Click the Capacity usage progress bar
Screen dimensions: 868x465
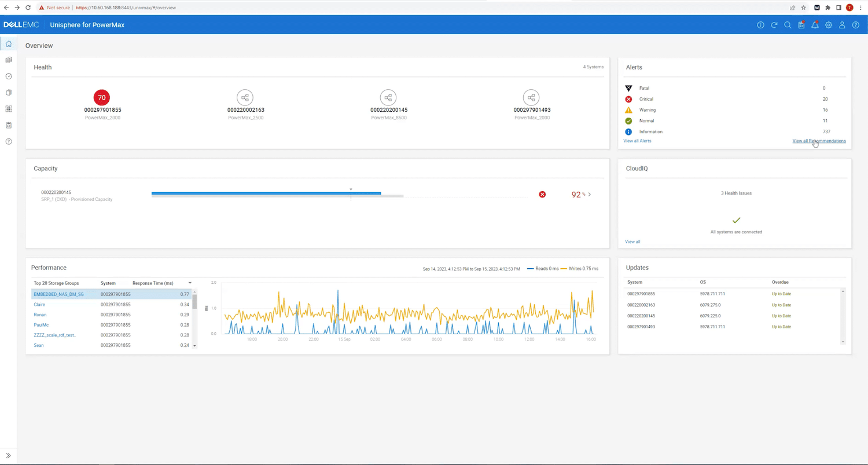277,195
